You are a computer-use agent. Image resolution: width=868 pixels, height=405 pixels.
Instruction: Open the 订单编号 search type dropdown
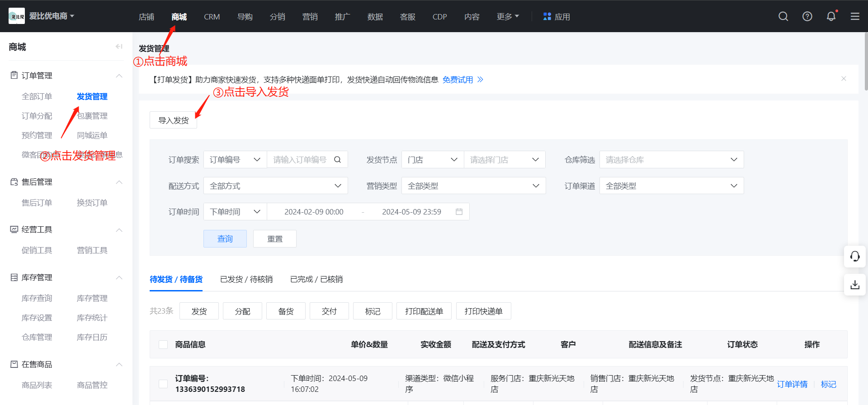tap(235, 159)
